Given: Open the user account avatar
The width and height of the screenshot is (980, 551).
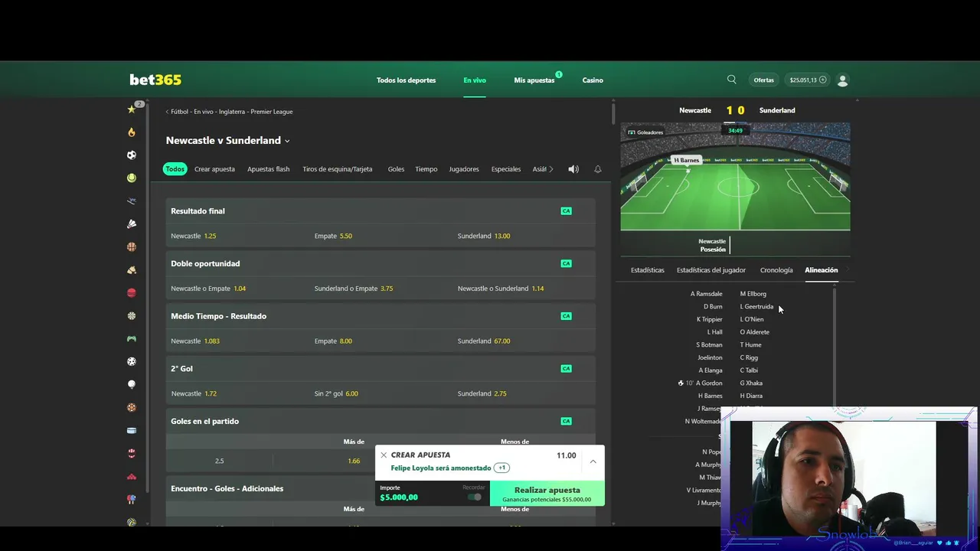Looking at the screenshot, I should click(x=843, y=80).
